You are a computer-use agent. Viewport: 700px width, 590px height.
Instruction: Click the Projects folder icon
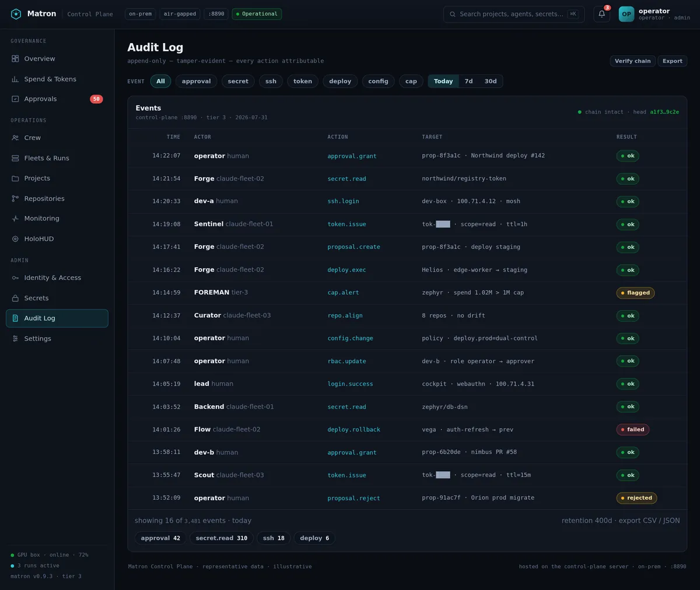(15, 178)
